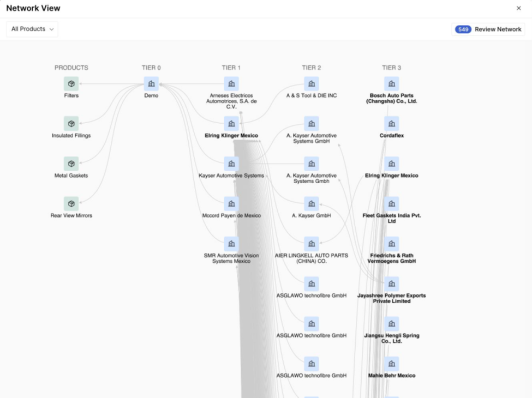Image resolution: width=532 pixels, height=398 pixels.
Task: Select the Insulated Fillings product icon
Action: [71, 124]
